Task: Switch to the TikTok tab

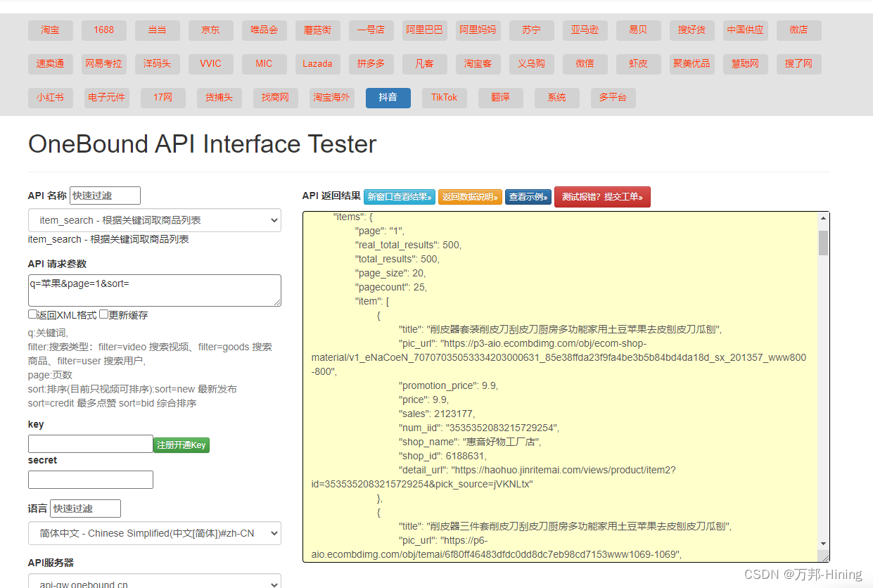Action: tap(444, 98)
